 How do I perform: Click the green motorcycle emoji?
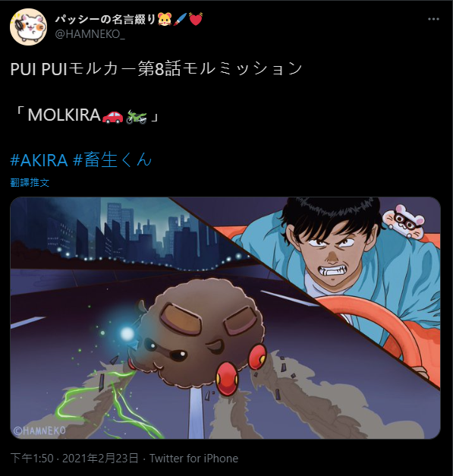137,116
